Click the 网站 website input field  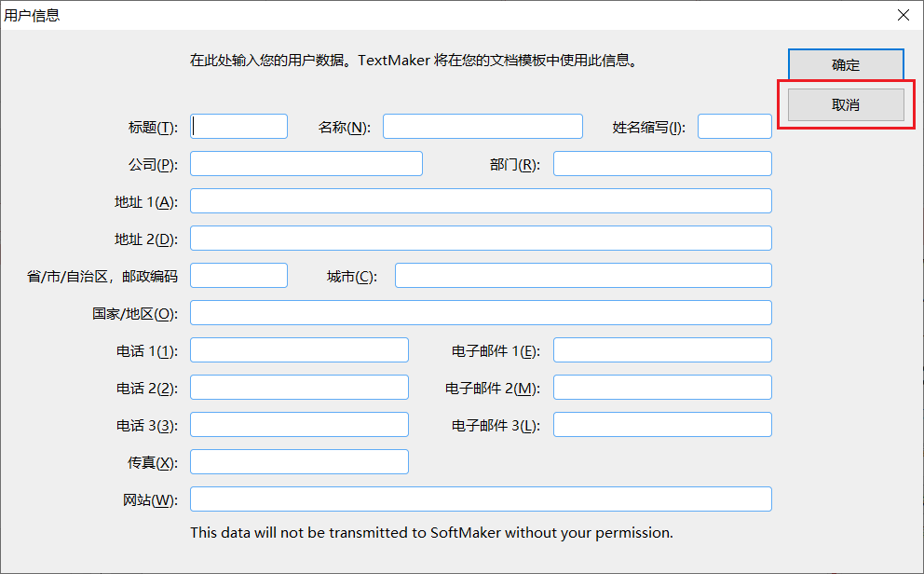click(x=481, y=499)
